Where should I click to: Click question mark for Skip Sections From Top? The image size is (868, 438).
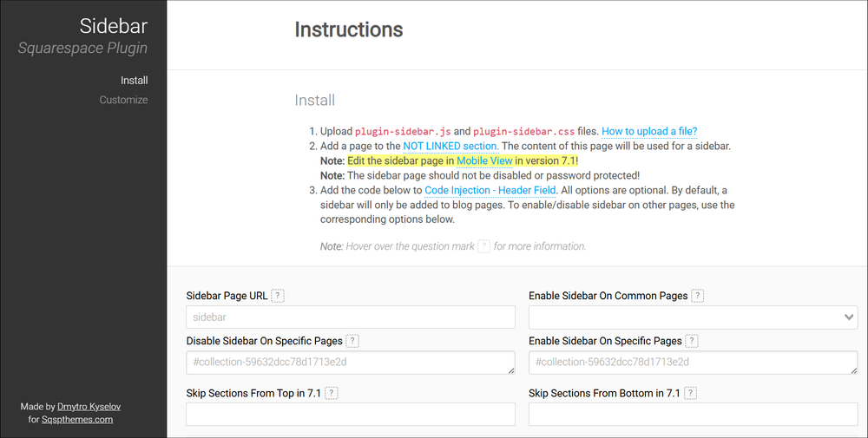[331, 393]
